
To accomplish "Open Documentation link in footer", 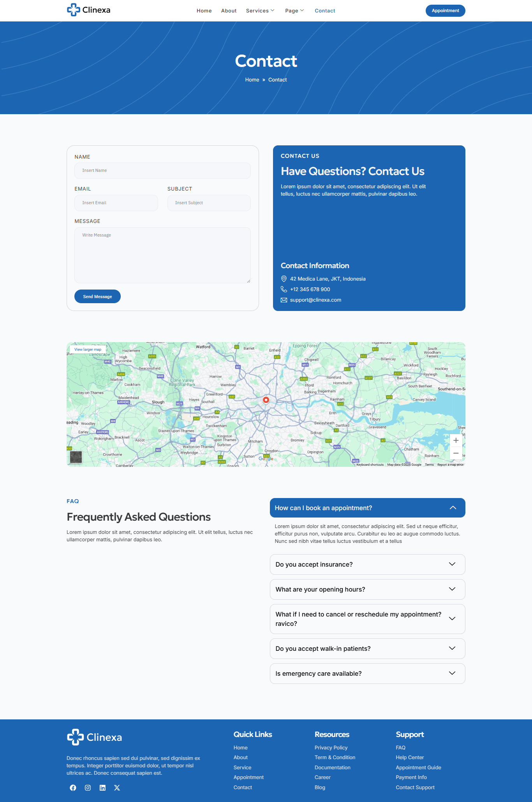I will pos(333,767).
